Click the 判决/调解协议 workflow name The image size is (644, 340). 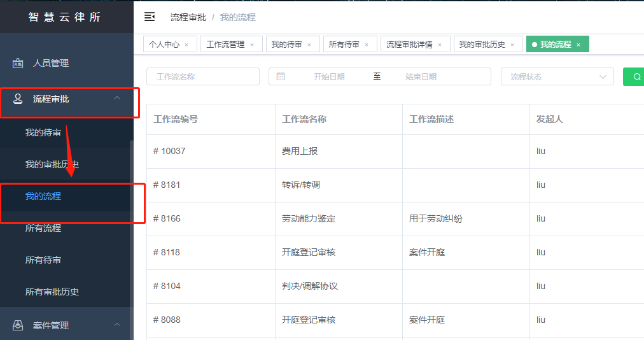tap(310, 286)
